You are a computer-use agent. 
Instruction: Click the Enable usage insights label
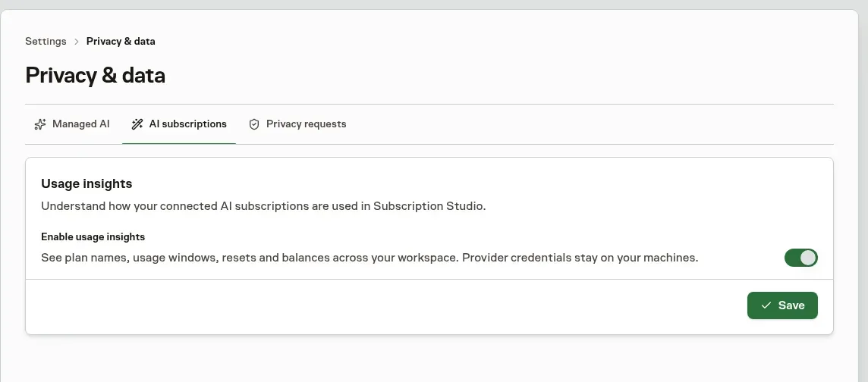click(93, 236)
